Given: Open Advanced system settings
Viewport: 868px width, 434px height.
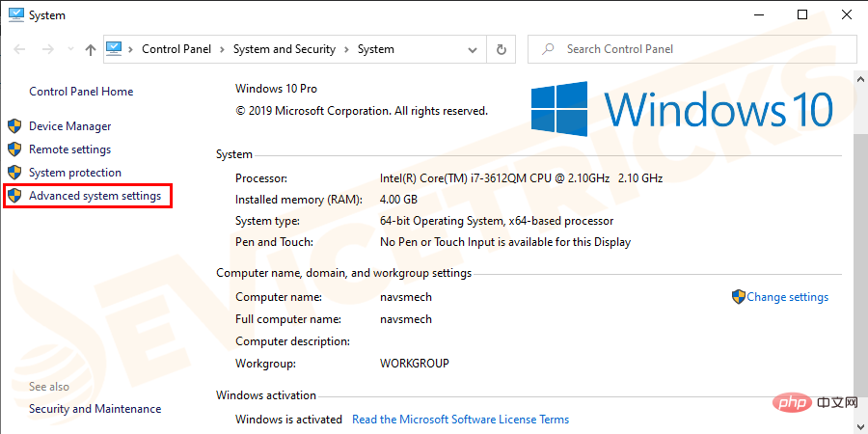Looking at the screenshot, I should pos(94,196).
